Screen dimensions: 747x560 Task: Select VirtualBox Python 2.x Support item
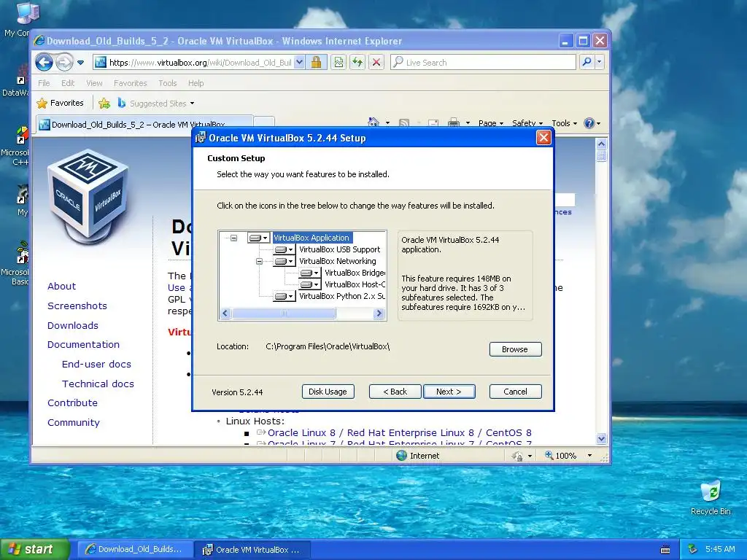(x=341, y=296)
